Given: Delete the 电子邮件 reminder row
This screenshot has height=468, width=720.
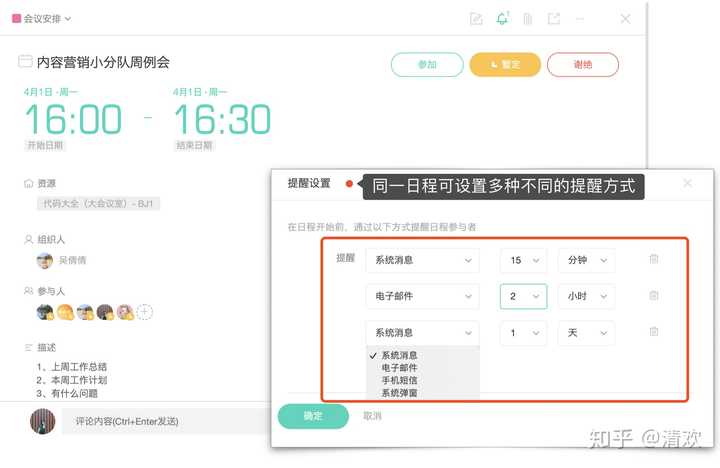Looking at the screenshot, I should [654, 295].
